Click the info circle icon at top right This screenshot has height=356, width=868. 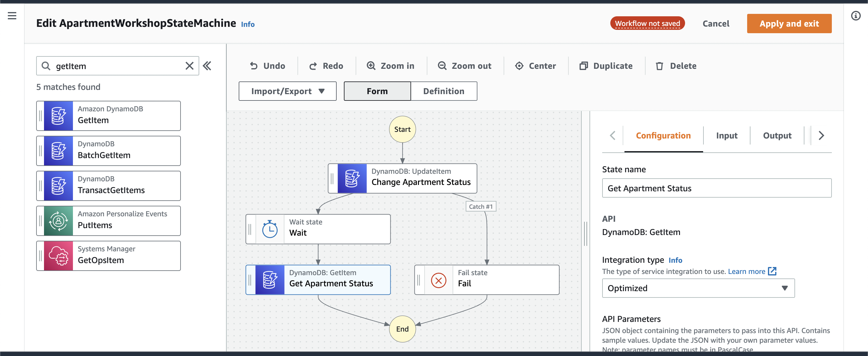(x=856, y=15)
